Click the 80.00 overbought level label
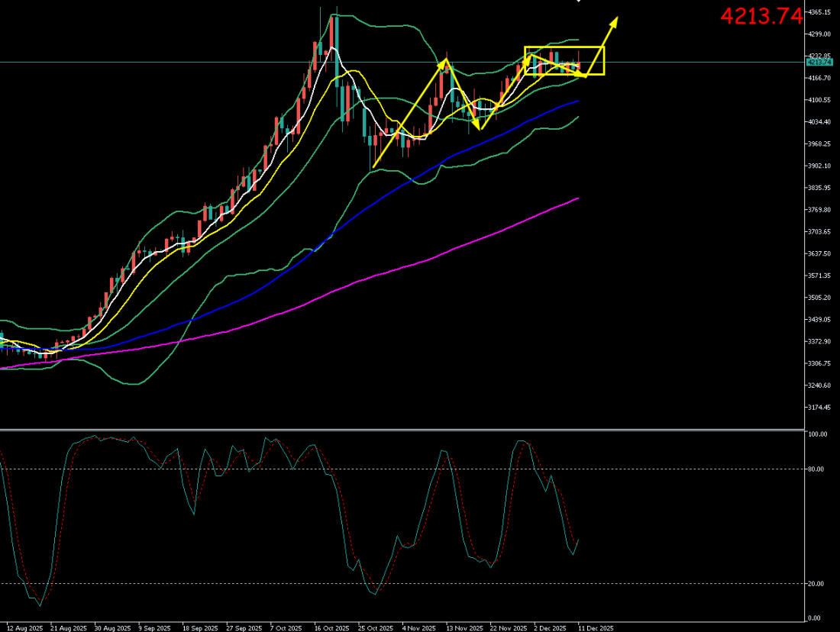This screenshot has width=840, height=632. coord(819,469)
